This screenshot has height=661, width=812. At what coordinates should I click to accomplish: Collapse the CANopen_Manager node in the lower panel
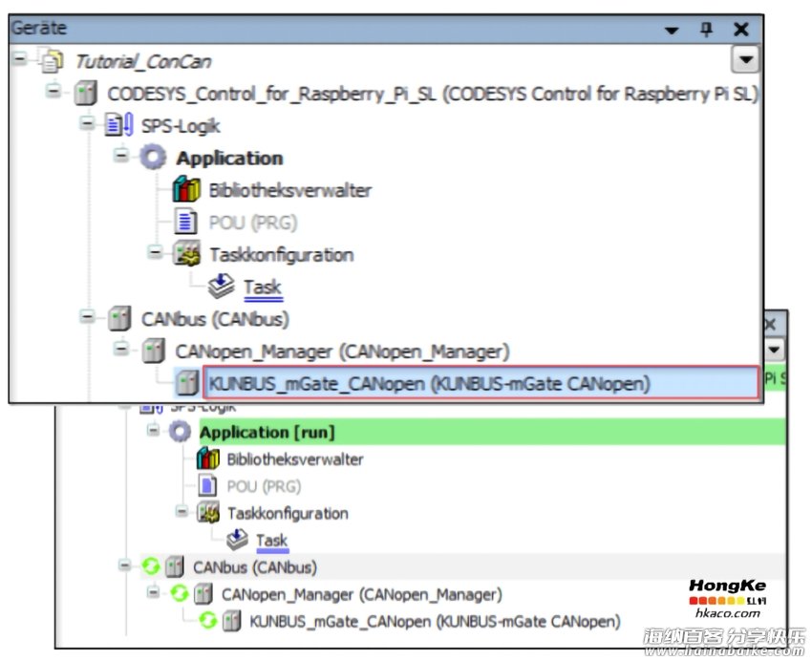(x=153, y=591)
